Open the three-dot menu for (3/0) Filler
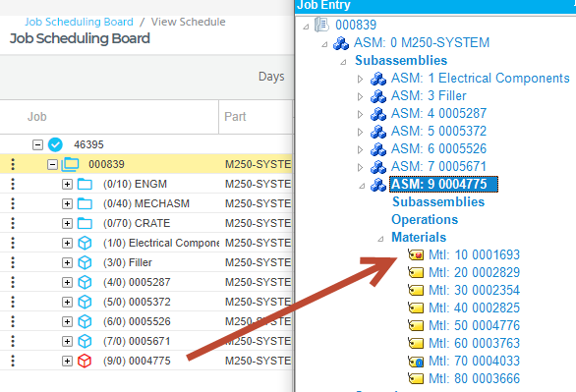This screenshot has width=576, height=392. point(13,262)
